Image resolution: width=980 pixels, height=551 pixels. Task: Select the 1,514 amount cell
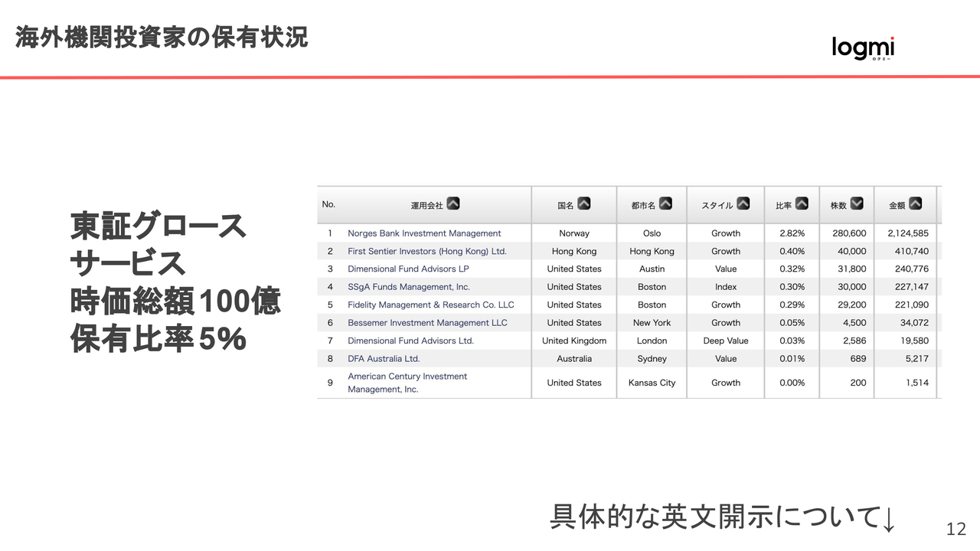tap(916, 383)
